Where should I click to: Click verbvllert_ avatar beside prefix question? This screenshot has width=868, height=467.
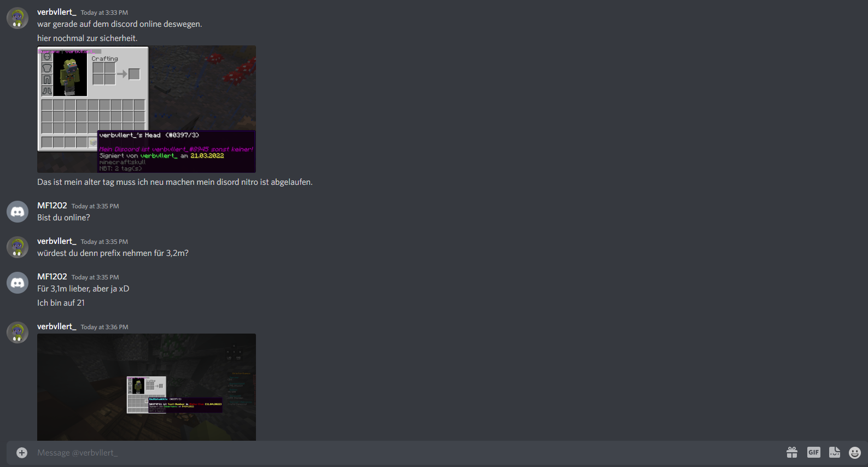[x=18, y=247]
